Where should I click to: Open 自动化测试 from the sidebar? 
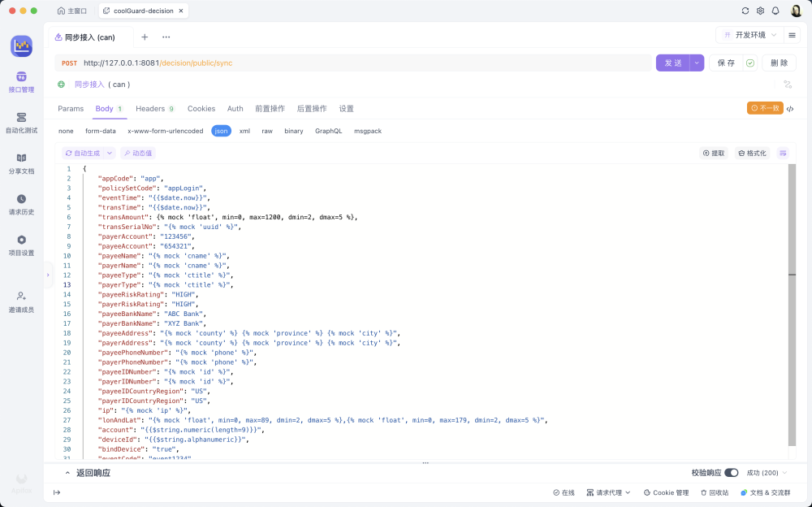21,122
